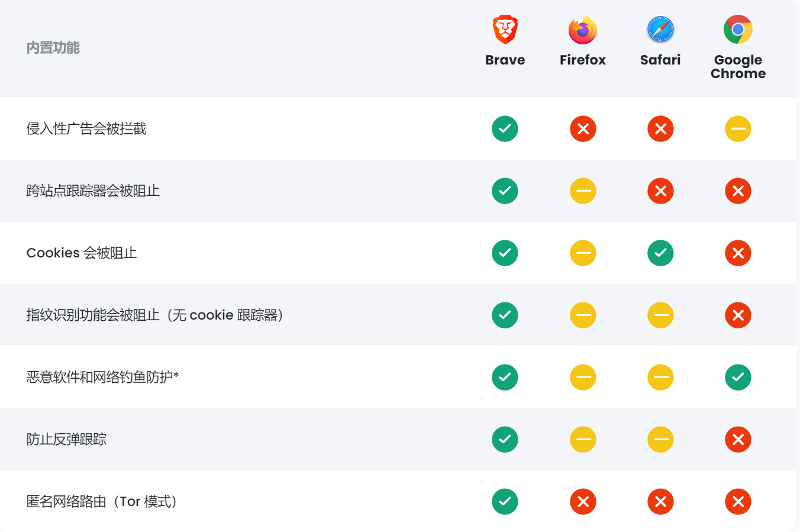Viewport: 800px width, 532px height.
Task: Click Safari's yellow dash for 指纹识别功能 row
Action: click(660, 315)
